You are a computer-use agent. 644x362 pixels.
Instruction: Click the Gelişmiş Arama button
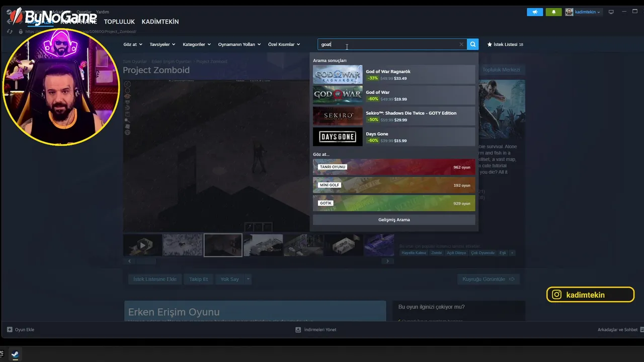pos(394,220)
